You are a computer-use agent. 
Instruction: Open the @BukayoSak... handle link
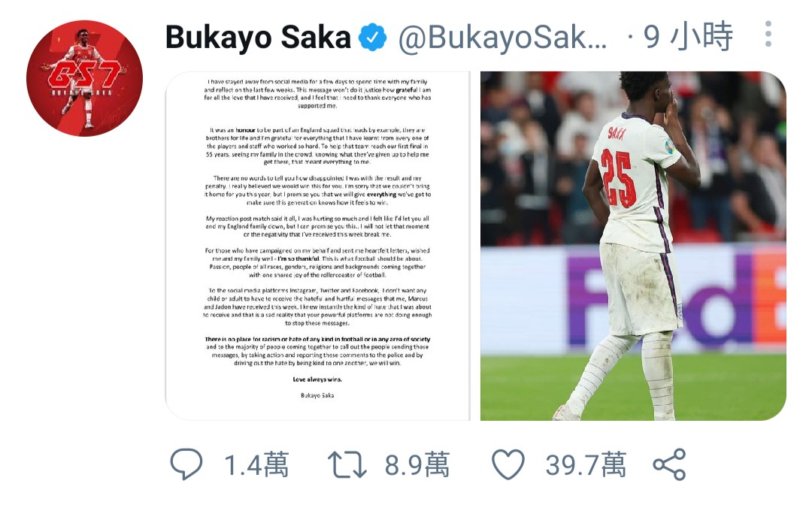[502, 38]
